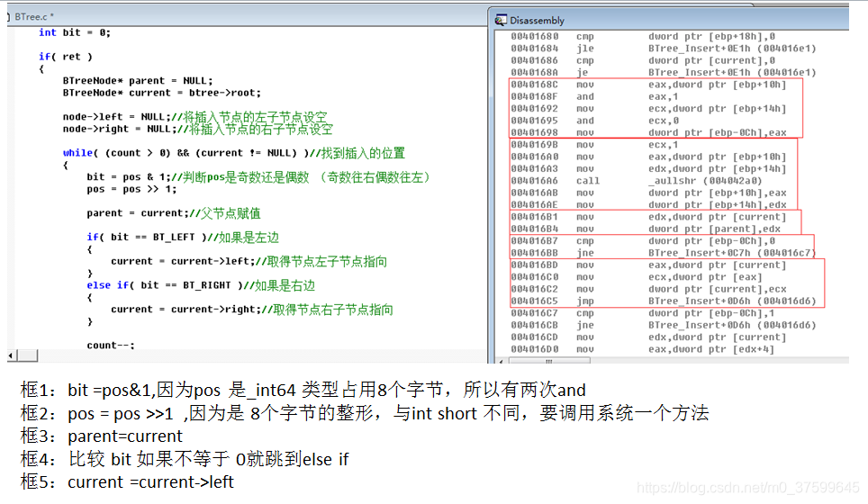
Task: Click the mov instruction at 0040168C
Action: [x=648, y=85]
